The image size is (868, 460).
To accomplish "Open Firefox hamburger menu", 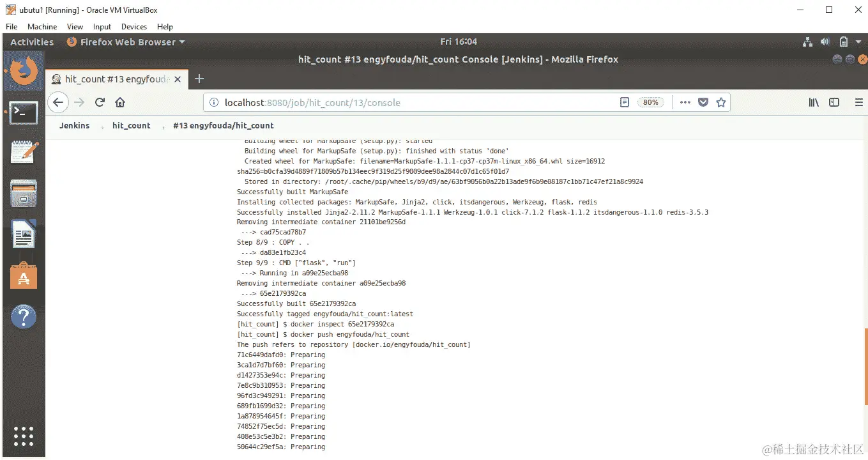I will click(859, 102).
